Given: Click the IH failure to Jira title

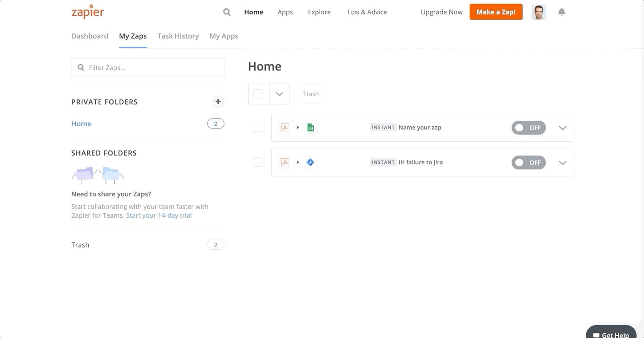Looking at the screenshot, I should point(421,162).
